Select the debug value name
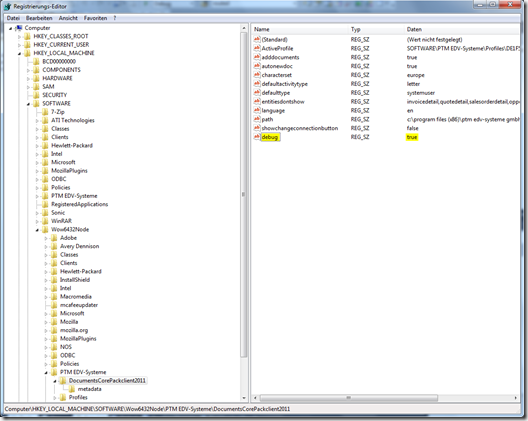Viewport: 528px width, 421px height. [270, 137]
